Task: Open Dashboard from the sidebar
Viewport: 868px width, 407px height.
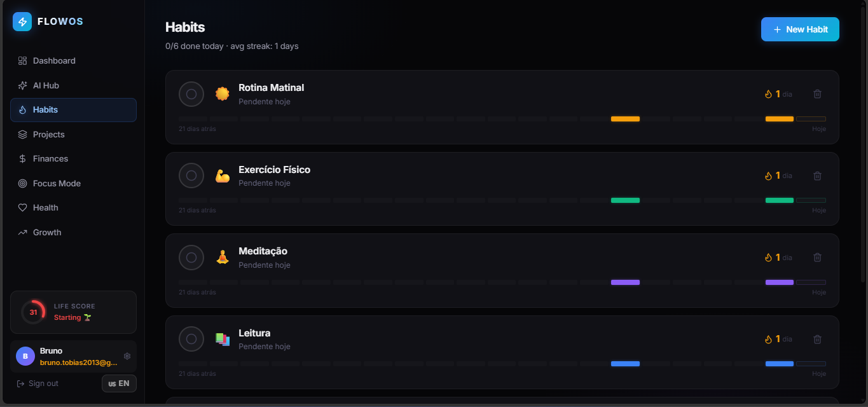Action: (x=73, y=61)
